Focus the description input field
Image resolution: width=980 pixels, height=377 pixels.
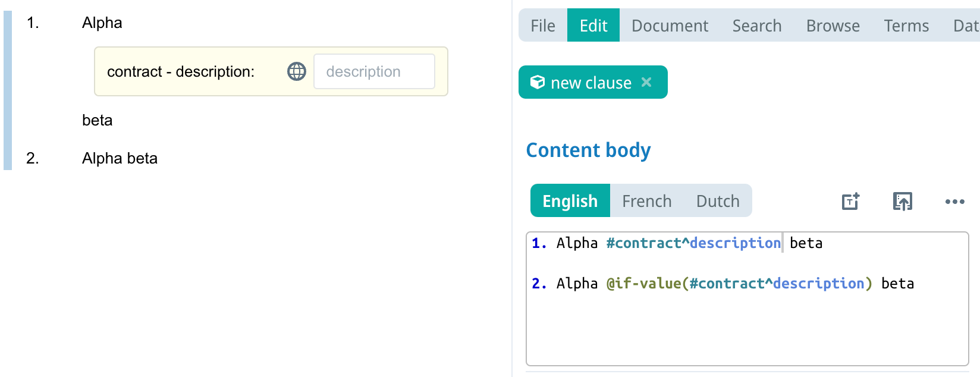point(374,71)
